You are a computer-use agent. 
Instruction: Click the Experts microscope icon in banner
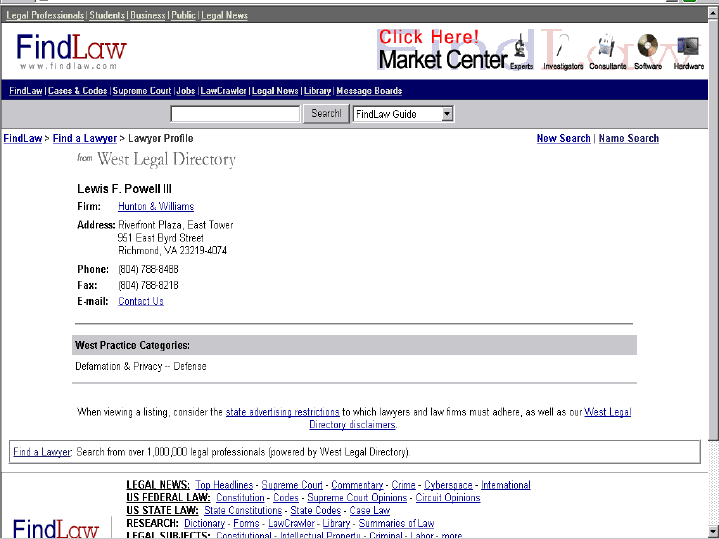pos(521,51)
